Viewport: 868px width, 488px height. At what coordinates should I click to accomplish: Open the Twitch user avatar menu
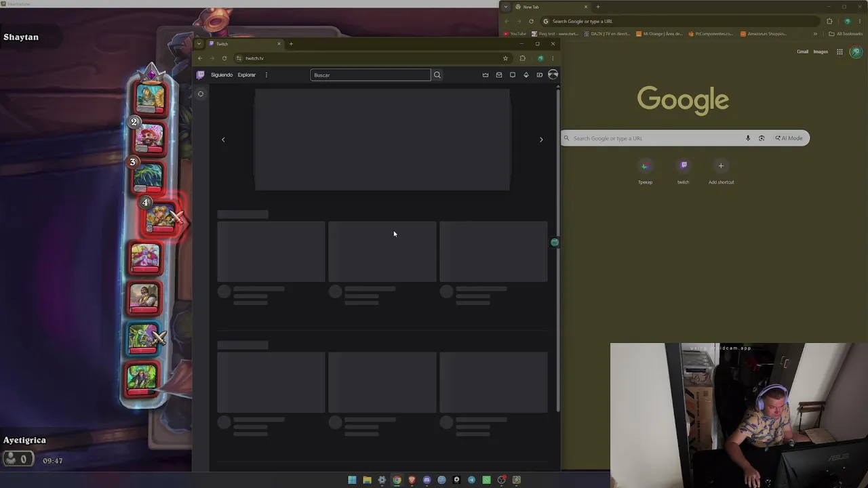click(553, 75)
